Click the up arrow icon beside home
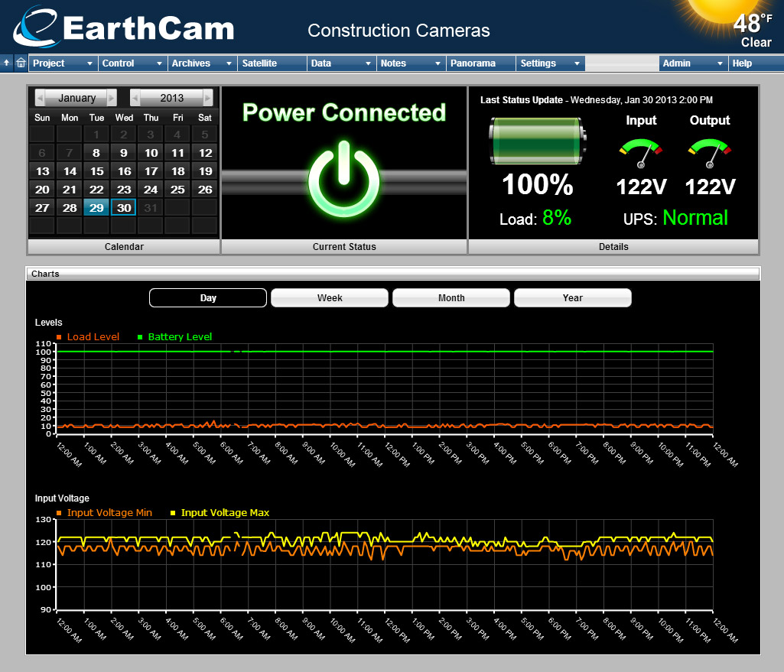The image size is (784, 672). [x=7, y=63]
